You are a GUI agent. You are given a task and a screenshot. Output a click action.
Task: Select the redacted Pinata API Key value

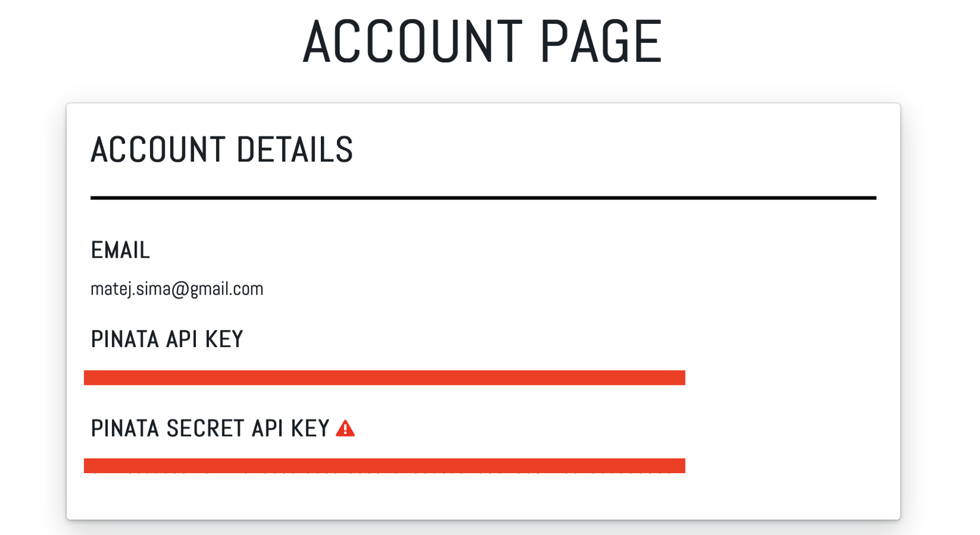pyautogui.click(x=384, y=378)
